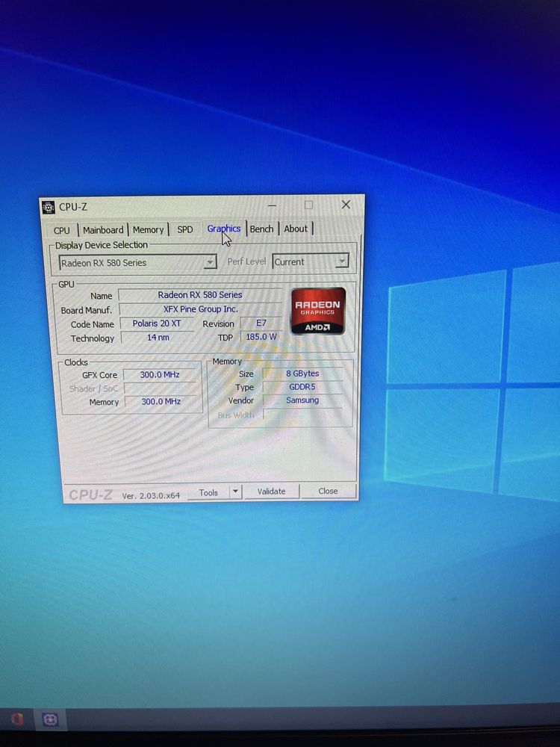Click the Tools button
This screenshot has height=747, width=560.
point(208,492)
